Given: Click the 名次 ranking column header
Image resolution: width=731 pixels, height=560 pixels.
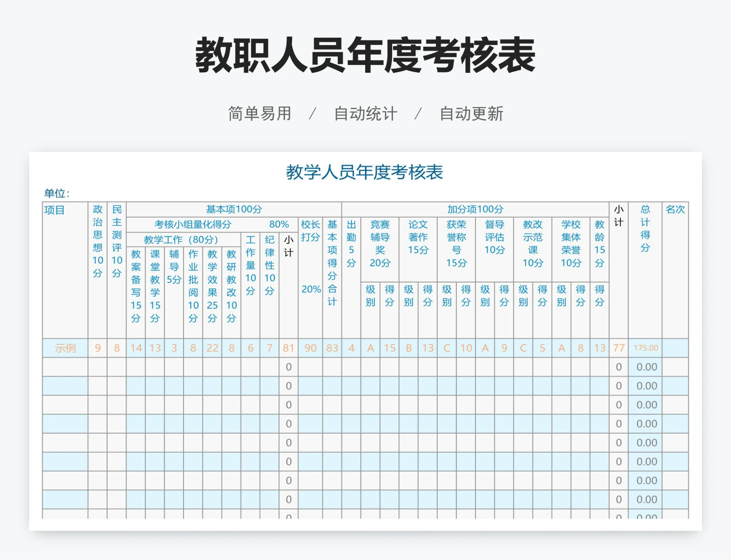Looking at the screenshot, I should coord(676,209).
